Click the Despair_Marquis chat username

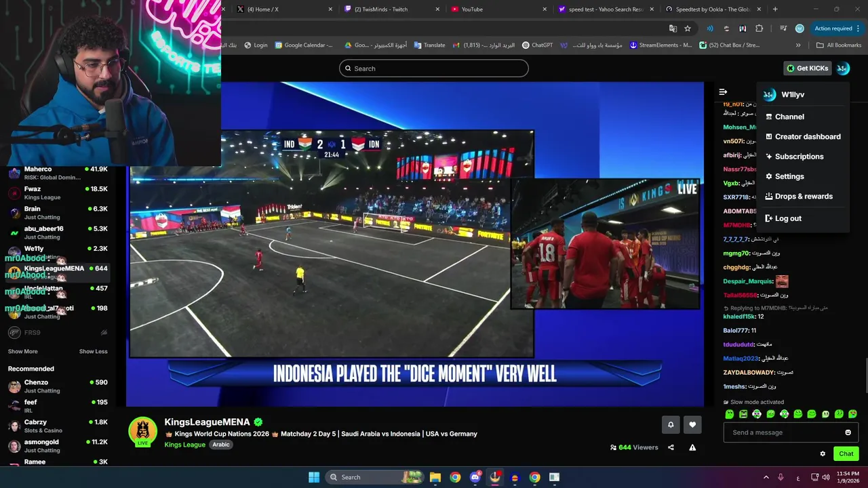[x=748, y=281]
